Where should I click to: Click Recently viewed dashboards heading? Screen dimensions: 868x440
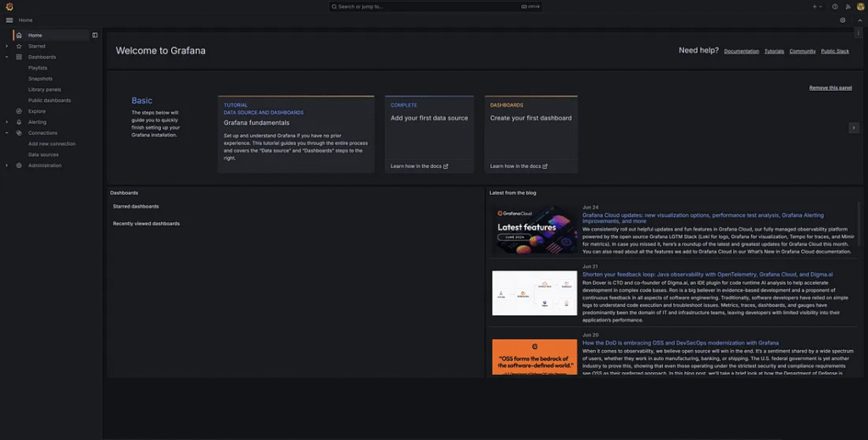(146, 224)
